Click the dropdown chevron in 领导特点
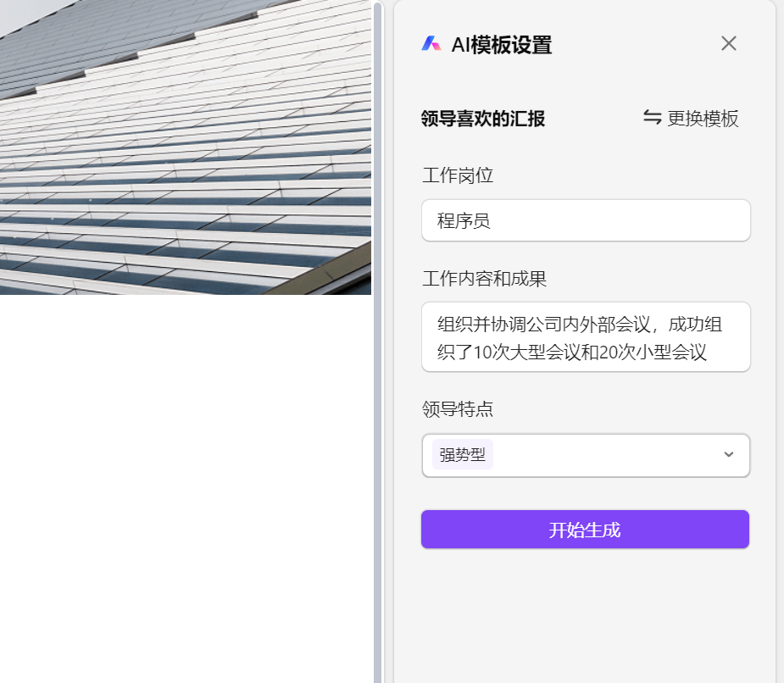Viewport: 784px width, 683px height. click(x=729, y=454)
